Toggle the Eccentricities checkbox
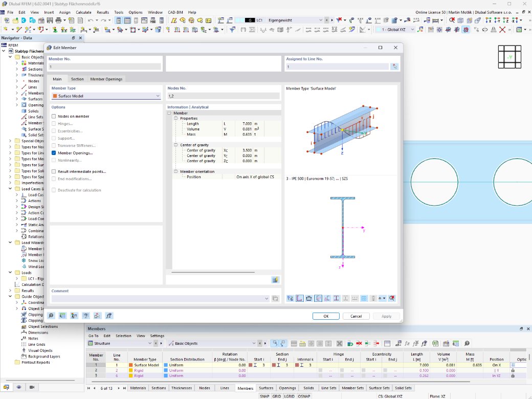 (54, 131)
